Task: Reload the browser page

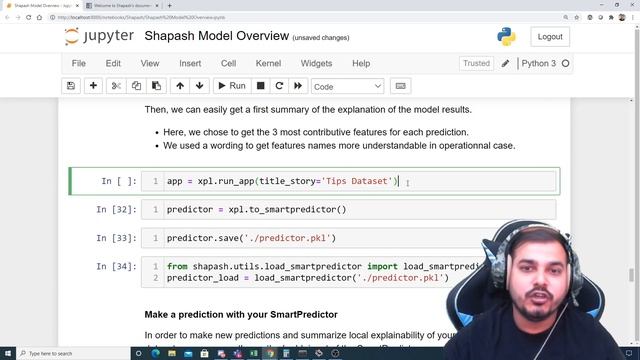Action: click(29, 17)
